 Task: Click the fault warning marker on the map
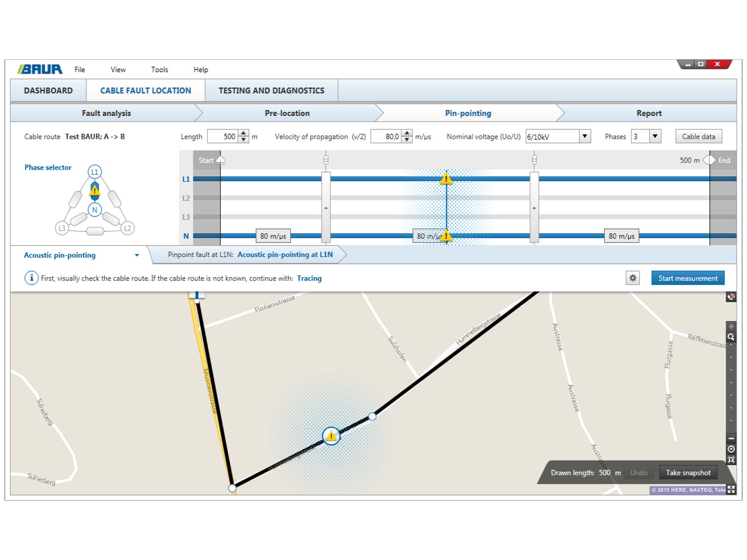click(331, 436)
